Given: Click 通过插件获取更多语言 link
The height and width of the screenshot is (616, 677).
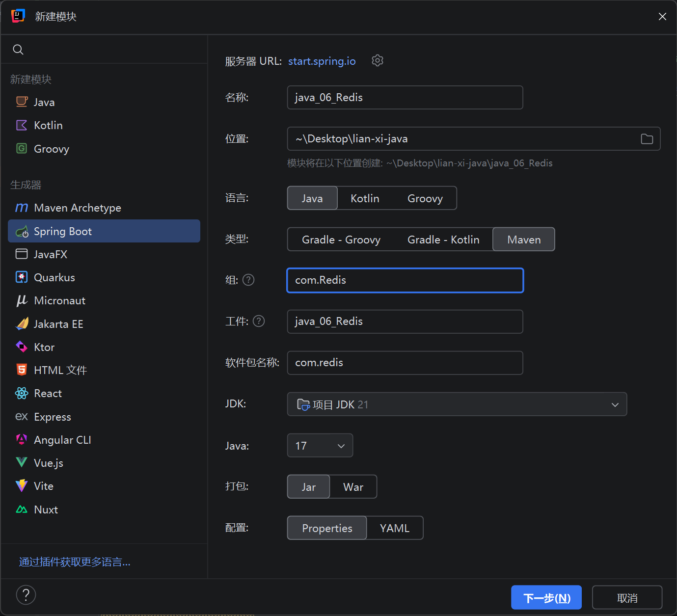Looking at the screenshot, I should tap(75, 562).
